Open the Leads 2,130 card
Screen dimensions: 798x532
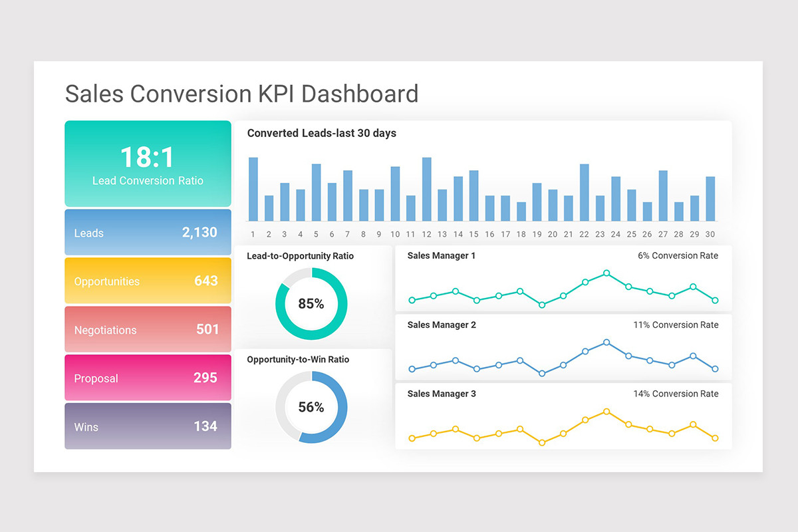tap(148, 232)
